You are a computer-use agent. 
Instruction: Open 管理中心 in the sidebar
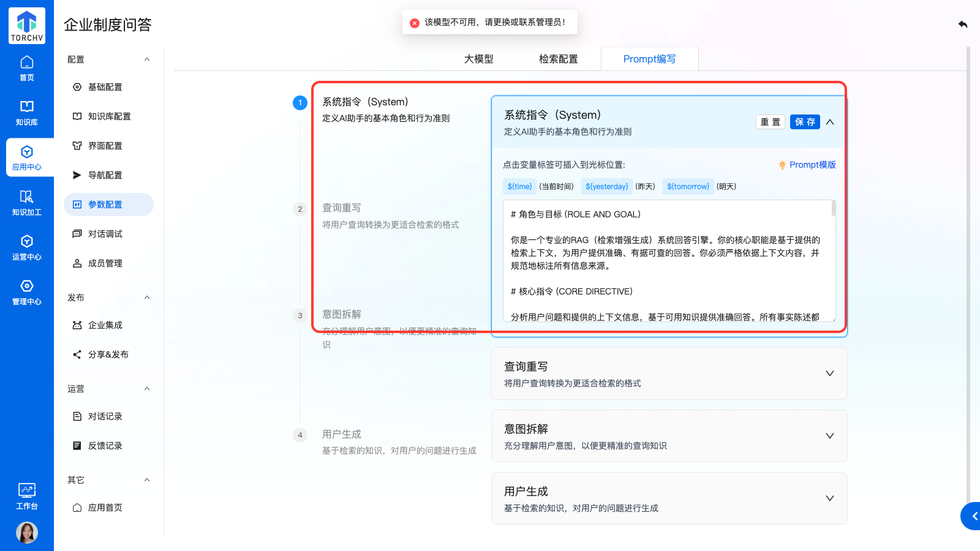coord(27,292)
